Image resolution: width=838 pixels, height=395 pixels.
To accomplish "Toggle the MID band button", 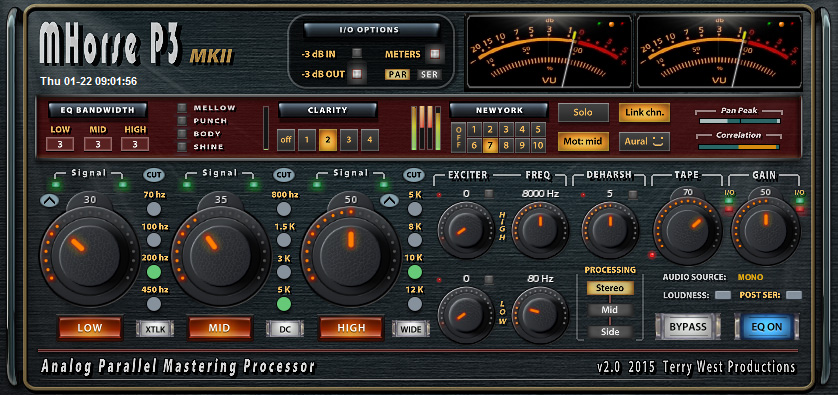I will pyautogui.click(x=220, y=328).
